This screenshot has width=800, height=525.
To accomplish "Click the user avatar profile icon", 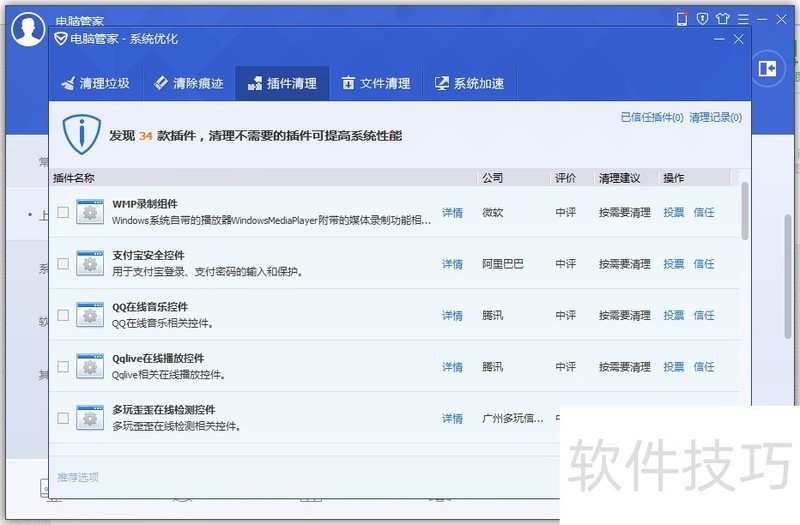I will tap(28, 32).
